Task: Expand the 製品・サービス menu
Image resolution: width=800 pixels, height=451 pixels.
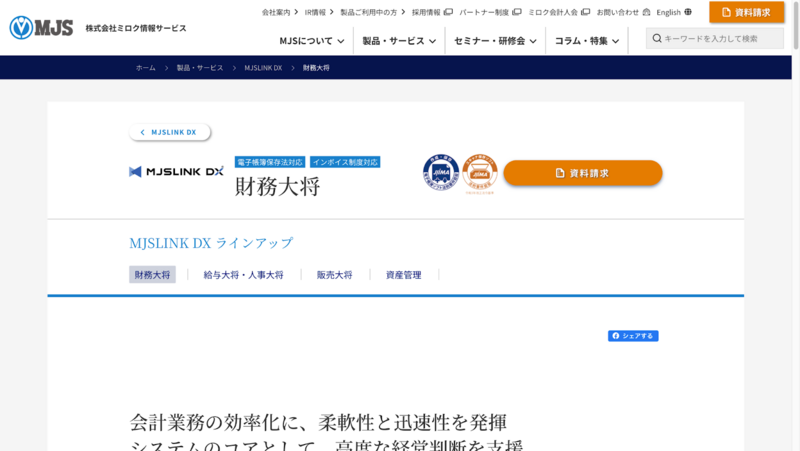Action: (x=399, y=41)
